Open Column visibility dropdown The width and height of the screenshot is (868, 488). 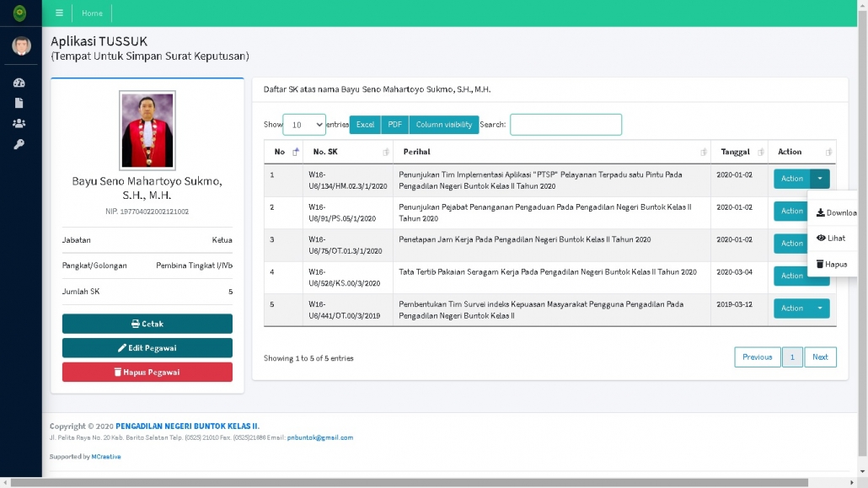pyautogui.click(x=443, y=125)
